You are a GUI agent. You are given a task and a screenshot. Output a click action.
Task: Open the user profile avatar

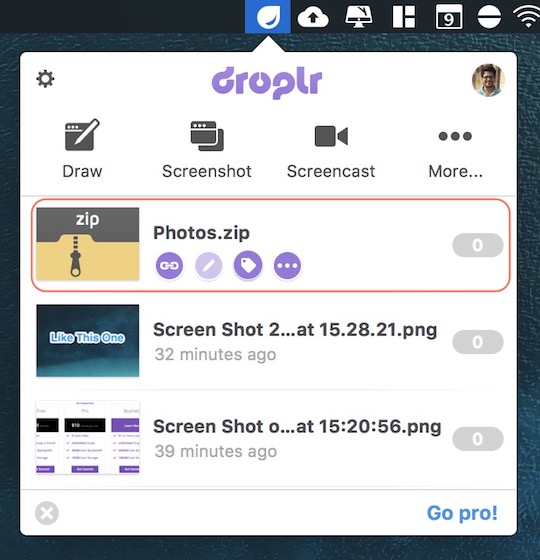point(488,80)
